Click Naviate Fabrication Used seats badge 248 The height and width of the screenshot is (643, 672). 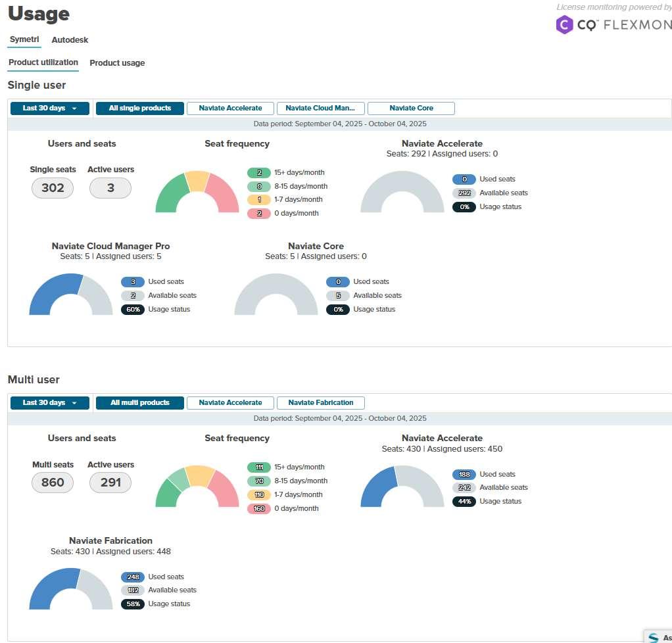(133, 577)
